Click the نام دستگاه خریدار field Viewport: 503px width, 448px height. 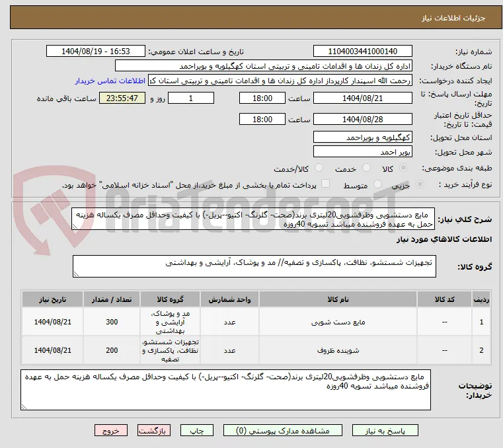tap(263, 66)
